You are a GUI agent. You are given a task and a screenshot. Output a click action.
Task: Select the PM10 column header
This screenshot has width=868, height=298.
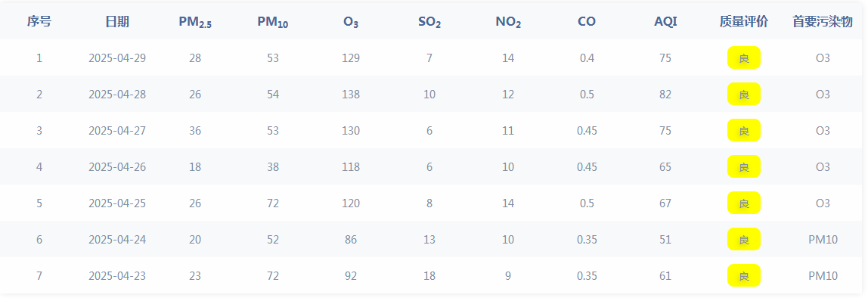(273, 22)
